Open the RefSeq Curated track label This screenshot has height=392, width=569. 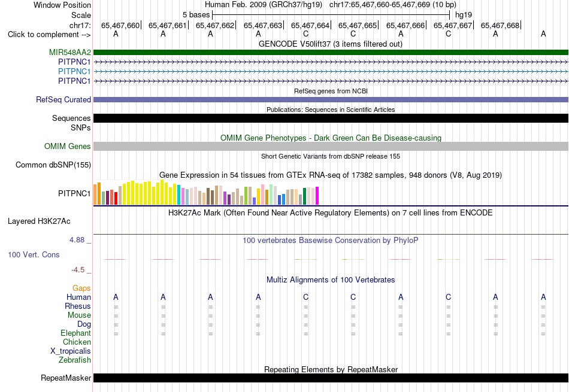63,100
